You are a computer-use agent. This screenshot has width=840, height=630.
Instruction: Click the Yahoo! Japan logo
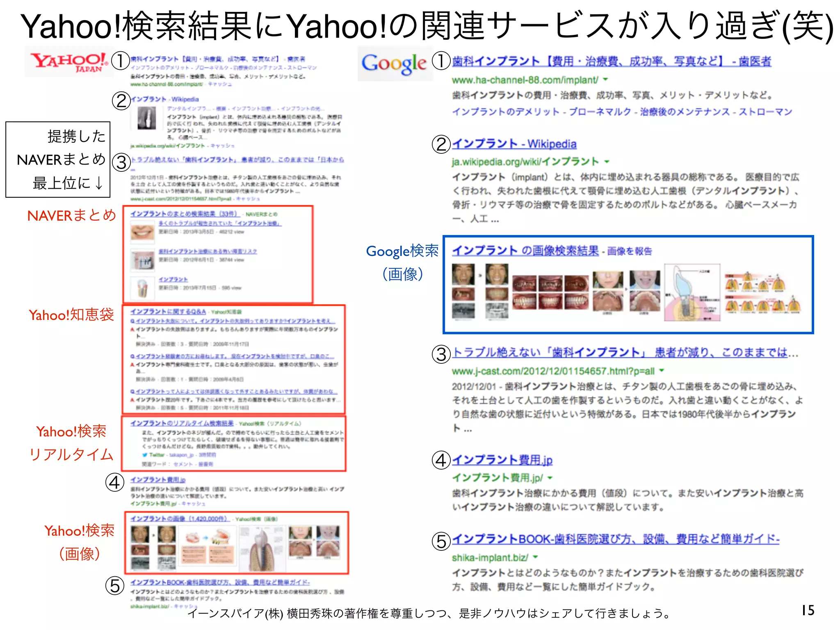(69, 62)
